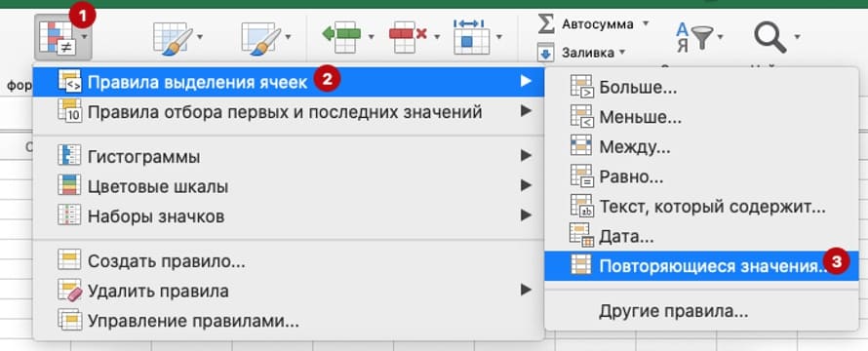Click the arrow beside Наборы значков

click(x=526, y=215)
